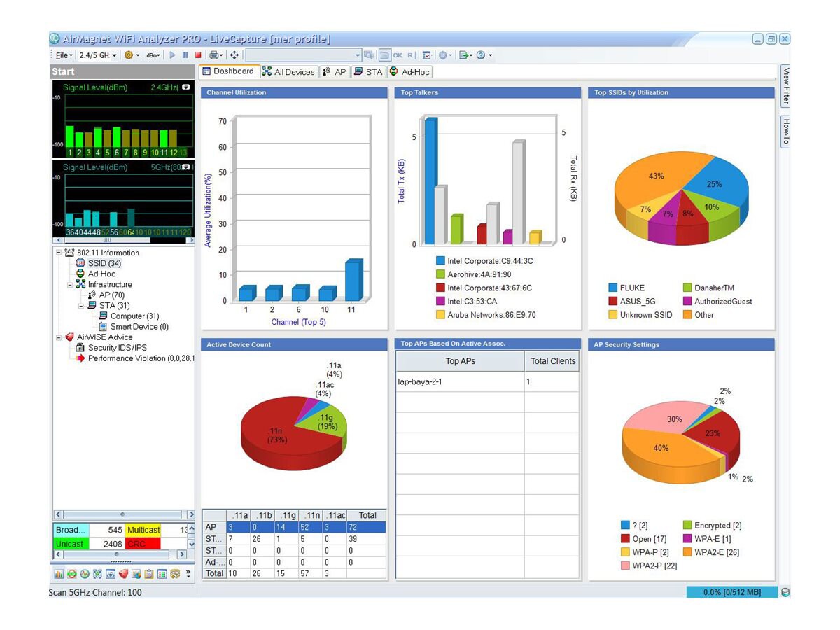Viewport: 840px width, 630px height.
Task: Click the R toolbar icon
Action: [x=409, y=55]
